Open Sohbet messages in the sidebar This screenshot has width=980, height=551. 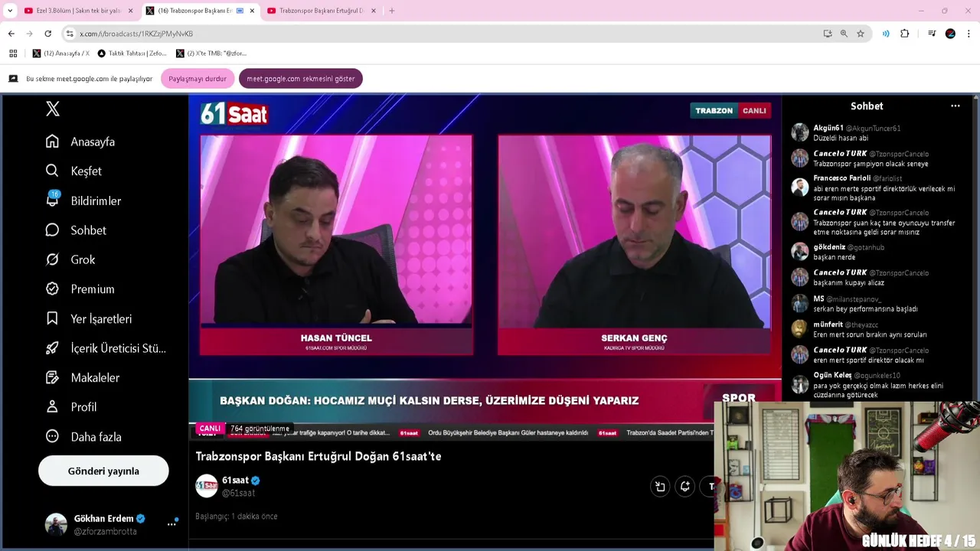(x=76, y=230)
